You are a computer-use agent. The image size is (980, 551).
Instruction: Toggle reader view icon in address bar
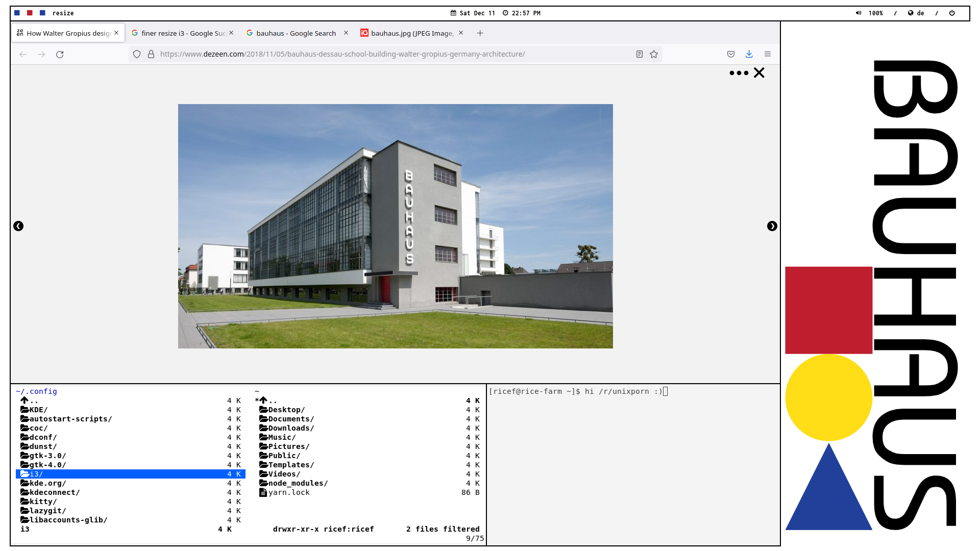639,54
